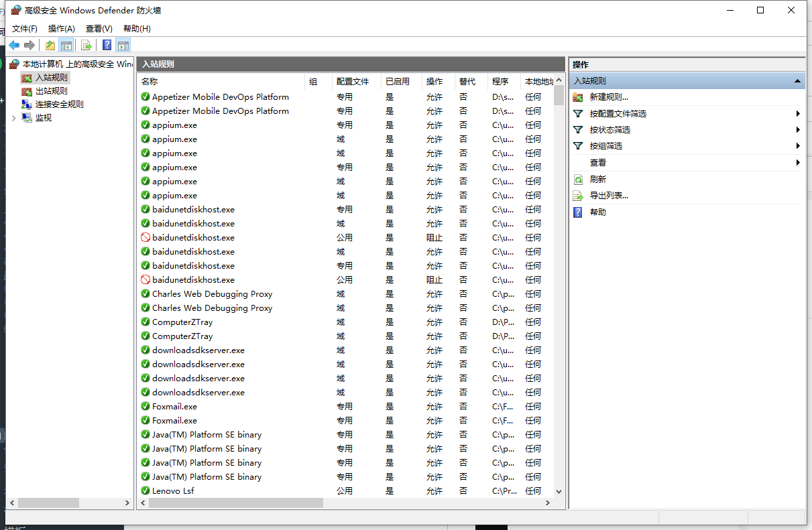
Task: Click the funnel icon beside 按状态筛选
Action: click(578, 130)
